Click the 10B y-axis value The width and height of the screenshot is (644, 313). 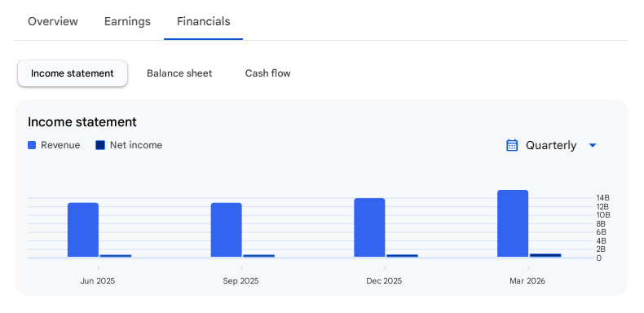coord(603,215)
